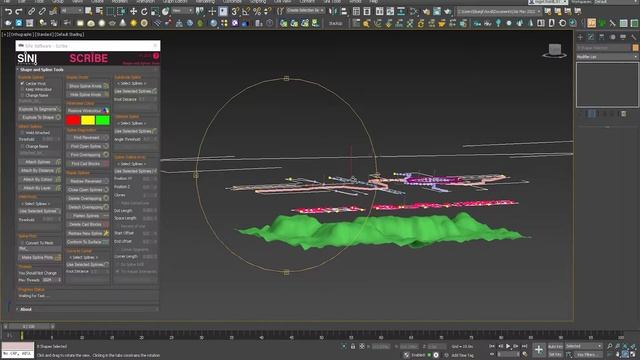Click the Rectangular Selection Region icon
Viewport: 640px width, 360px height.
coord(110,12)
